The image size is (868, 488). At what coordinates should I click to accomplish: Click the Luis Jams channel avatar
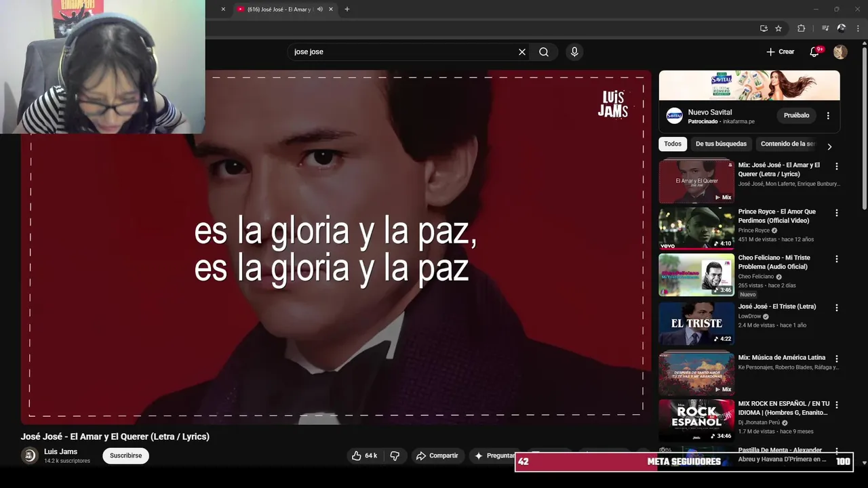pyautogui.click(x=30, y=455)
